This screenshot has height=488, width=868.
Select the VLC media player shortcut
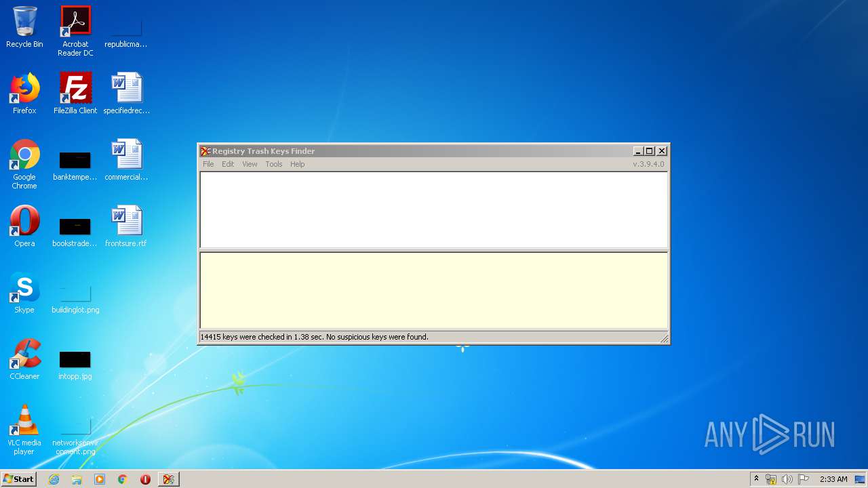point(24,430)
